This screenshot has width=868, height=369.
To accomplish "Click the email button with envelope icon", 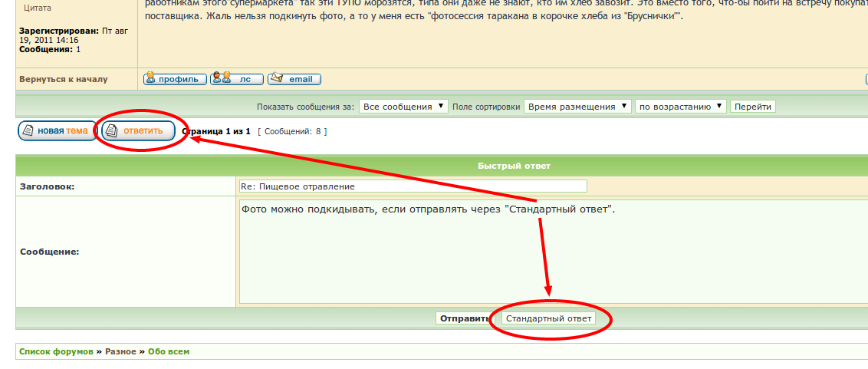I will (x=294, y=79).
